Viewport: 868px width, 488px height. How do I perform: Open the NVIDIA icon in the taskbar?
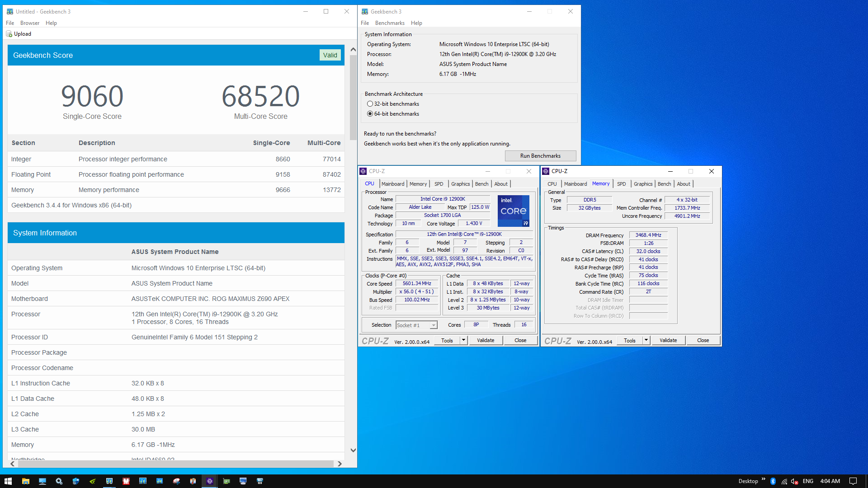(x=93, y=481)
